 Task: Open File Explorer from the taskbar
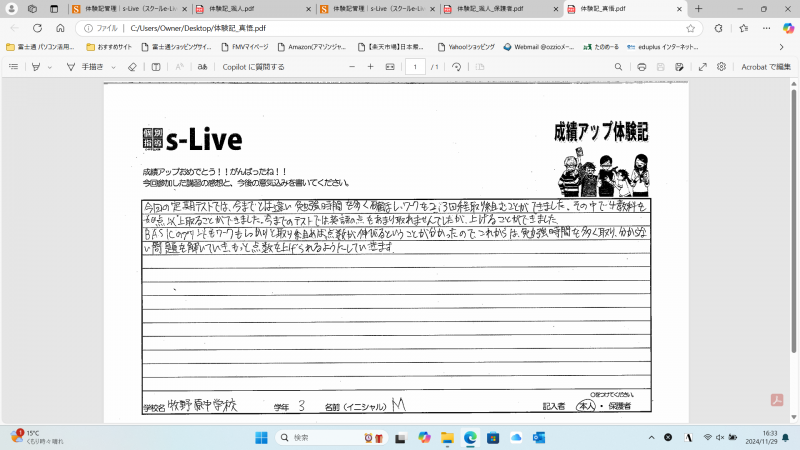(447, 438)
